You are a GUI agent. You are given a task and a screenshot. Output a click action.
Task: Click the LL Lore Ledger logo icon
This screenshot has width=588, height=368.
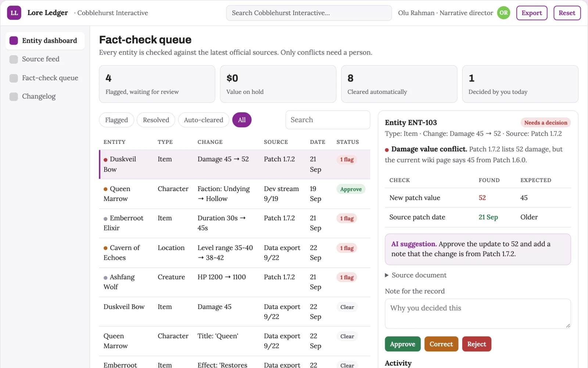14,13
